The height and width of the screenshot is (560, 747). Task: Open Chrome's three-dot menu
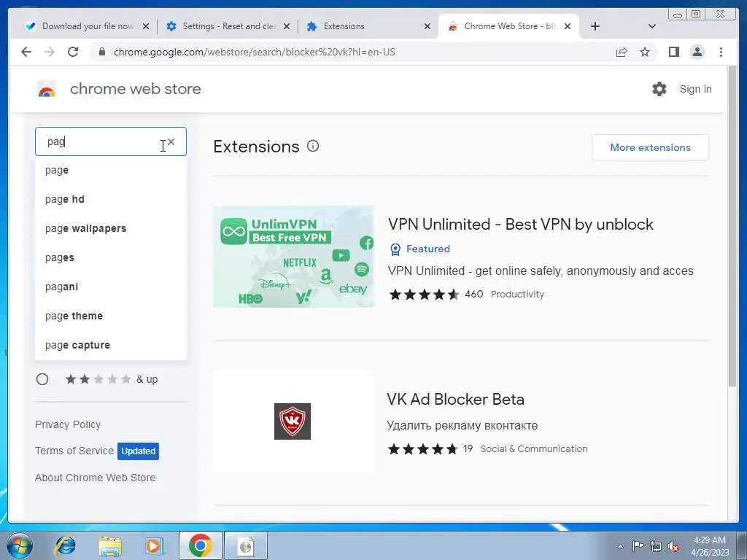[x=721, y=52]
